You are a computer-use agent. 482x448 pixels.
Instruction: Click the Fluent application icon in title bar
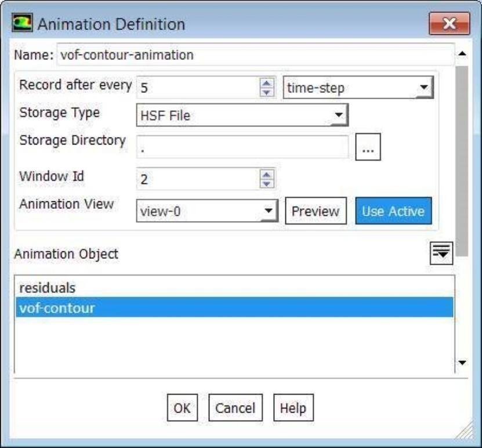pos(22,23)
